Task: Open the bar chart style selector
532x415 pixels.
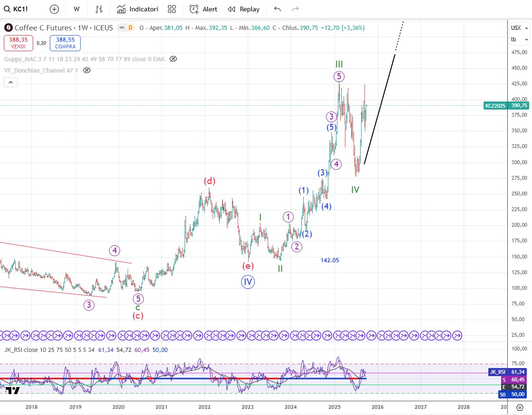Action: [99, 9]
